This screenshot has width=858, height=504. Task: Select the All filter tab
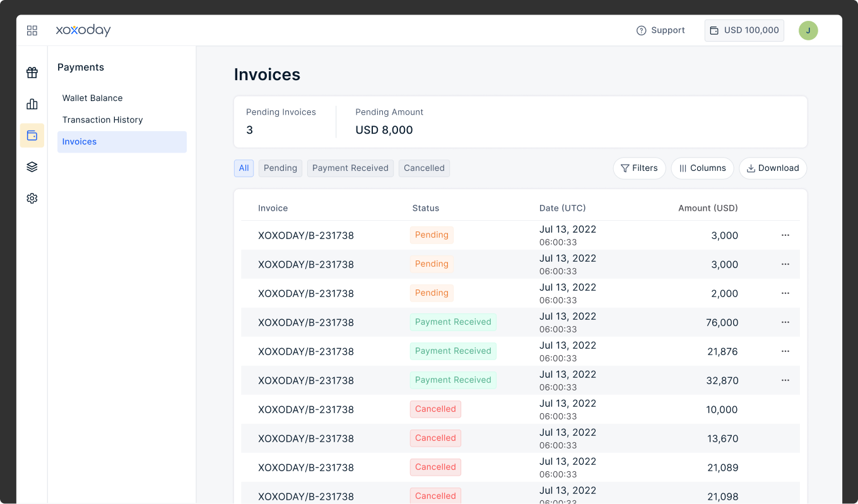(244, 168)
